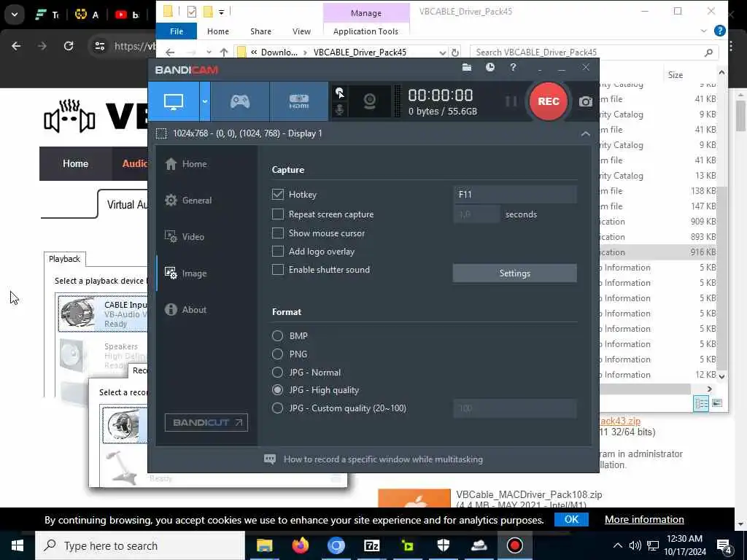Start recording with red REC button

548,101
